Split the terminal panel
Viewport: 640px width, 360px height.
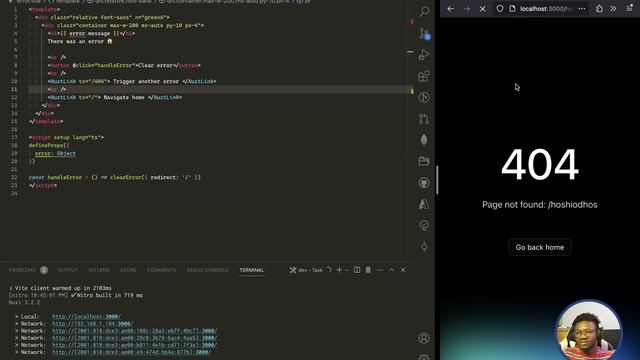pos(357,270)
